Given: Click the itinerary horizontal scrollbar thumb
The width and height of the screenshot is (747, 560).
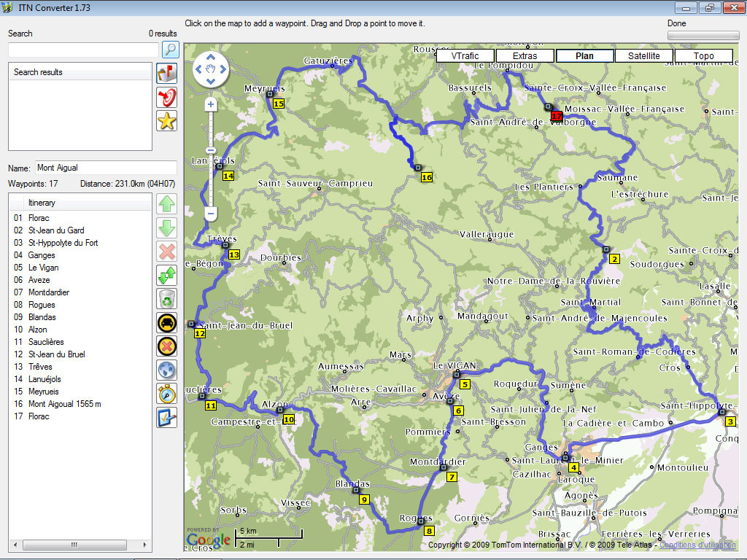Looking at the screenshot, I should tap(74, 544).
